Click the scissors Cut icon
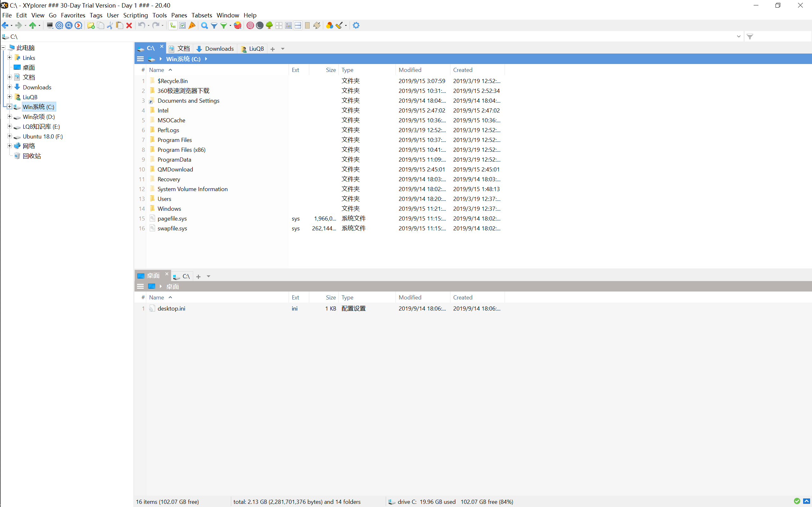812x507 pixels. coord(110,25)
